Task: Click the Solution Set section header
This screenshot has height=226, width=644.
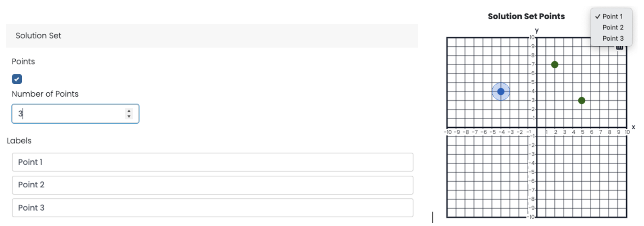Action: coord(38,35)
